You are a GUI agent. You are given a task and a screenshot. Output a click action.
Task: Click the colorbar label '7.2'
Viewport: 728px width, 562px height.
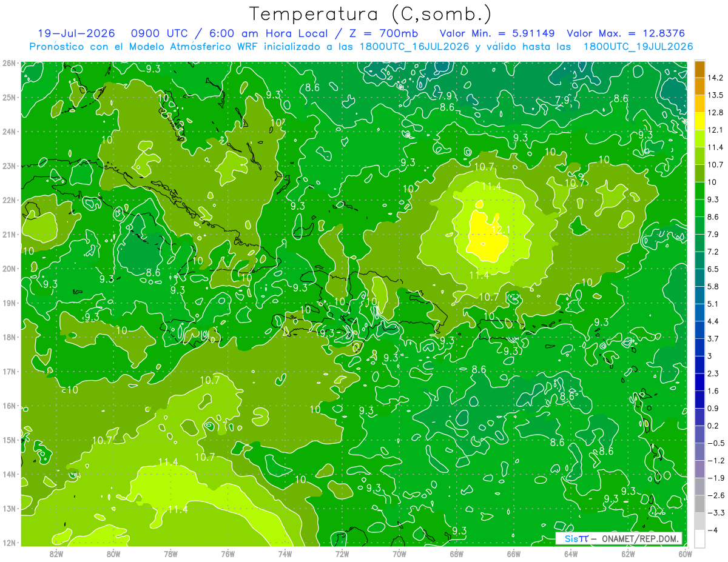pos(713,251)
